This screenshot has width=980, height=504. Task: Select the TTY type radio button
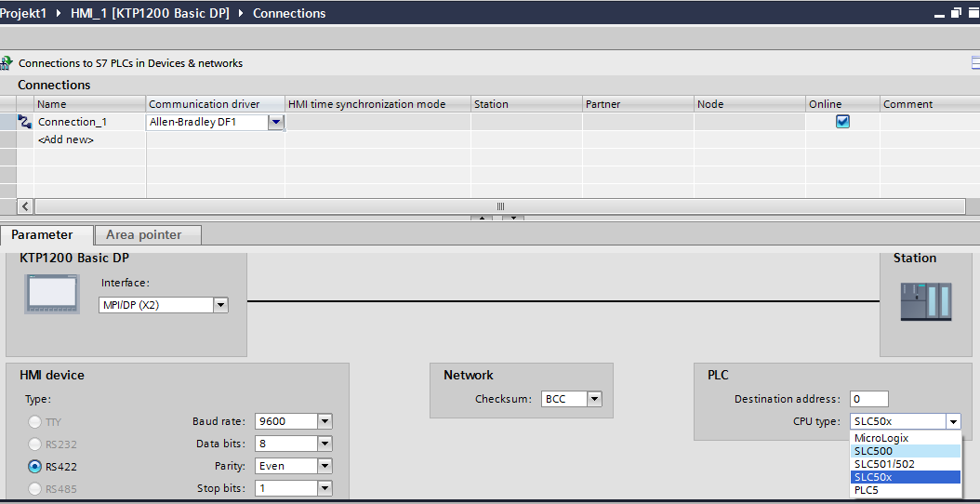[35, 421]
